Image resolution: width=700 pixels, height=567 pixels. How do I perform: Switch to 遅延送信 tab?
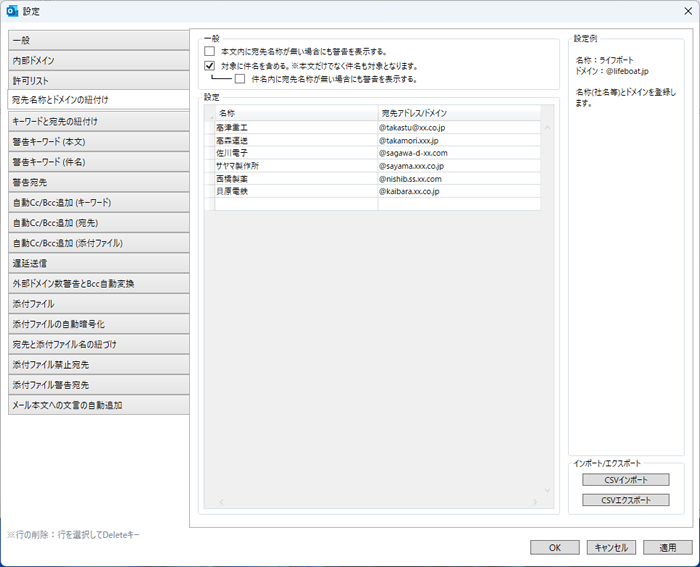99,263
